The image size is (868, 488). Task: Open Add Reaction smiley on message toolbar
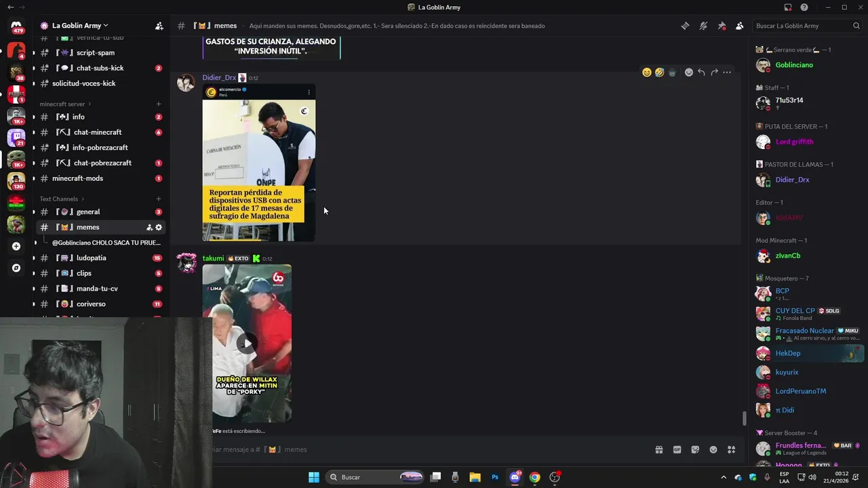[x=689, y=73]
